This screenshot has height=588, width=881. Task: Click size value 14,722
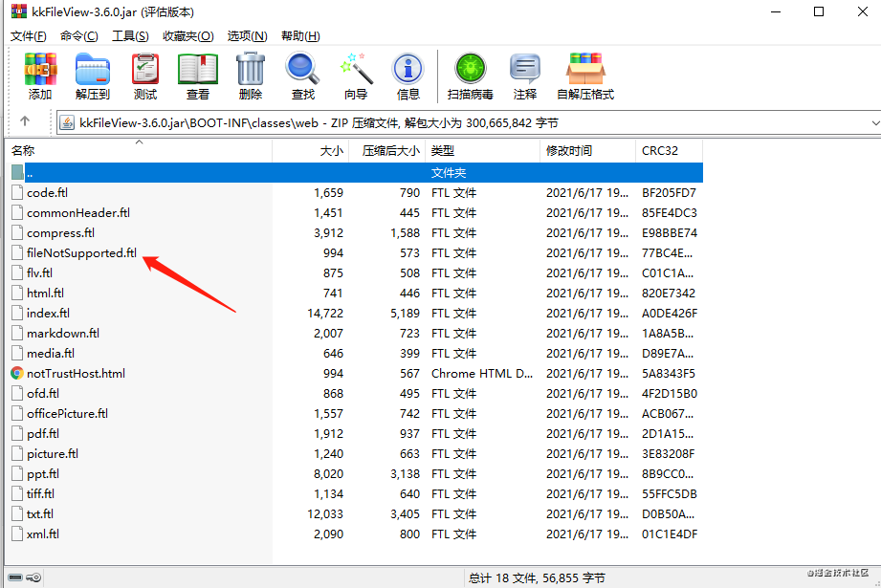tap(325, 313)
